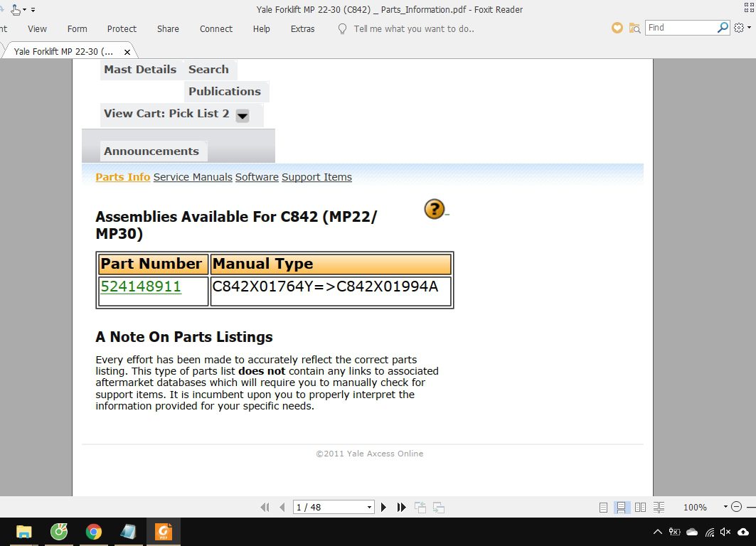The height and width of the screenshot is (546, 756).
Task: Click the Part Number column header
Action: pyautogui.click(x=153, y=264)
